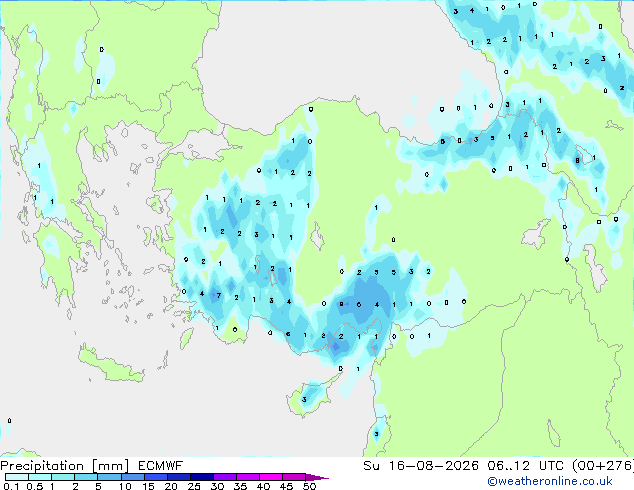Click the '45' legend label

click(286, 486)
